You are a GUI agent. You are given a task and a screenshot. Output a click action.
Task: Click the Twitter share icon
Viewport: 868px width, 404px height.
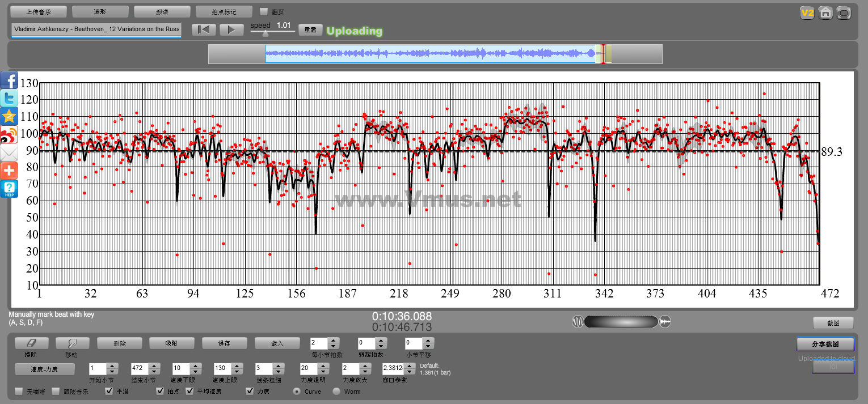(9, 99)
